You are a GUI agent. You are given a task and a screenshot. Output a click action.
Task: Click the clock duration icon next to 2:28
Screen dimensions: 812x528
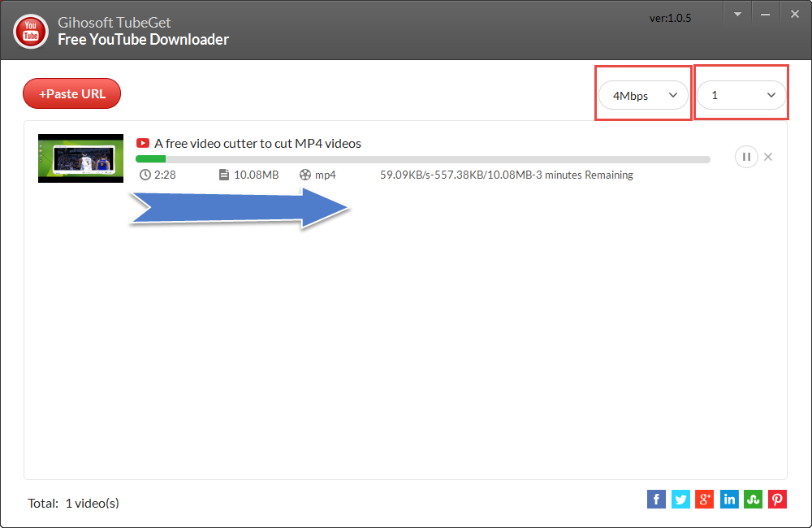(145, 175)
